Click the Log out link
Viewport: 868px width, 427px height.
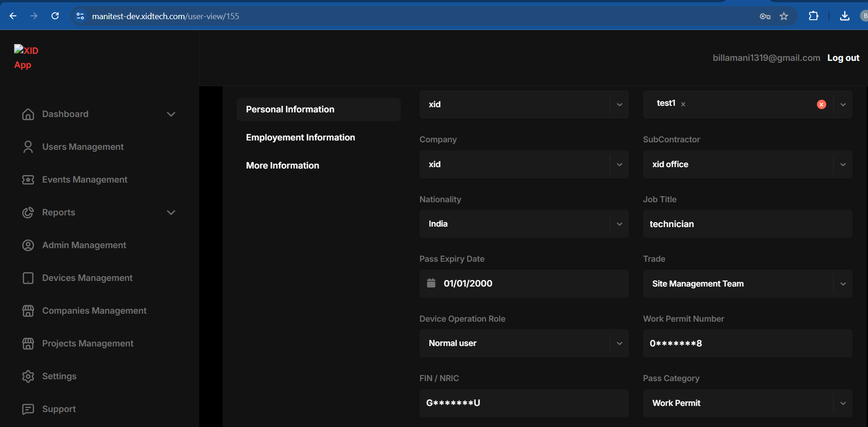843,58
